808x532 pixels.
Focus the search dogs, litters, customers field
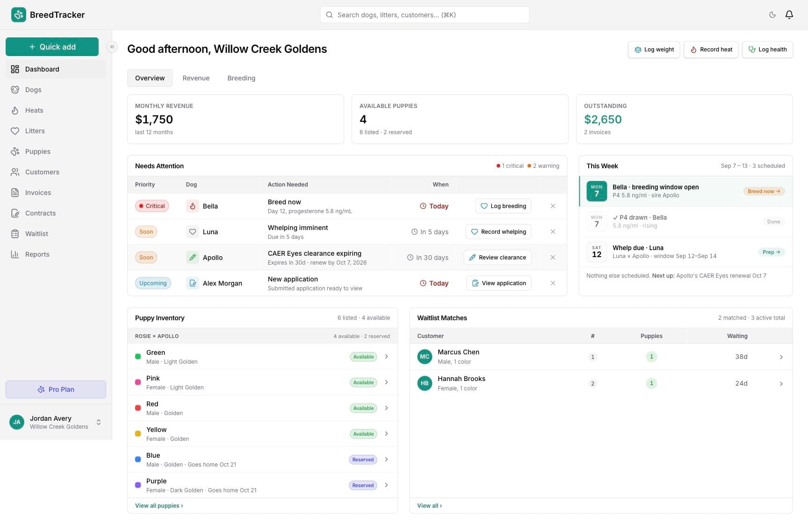coord(425,15)
